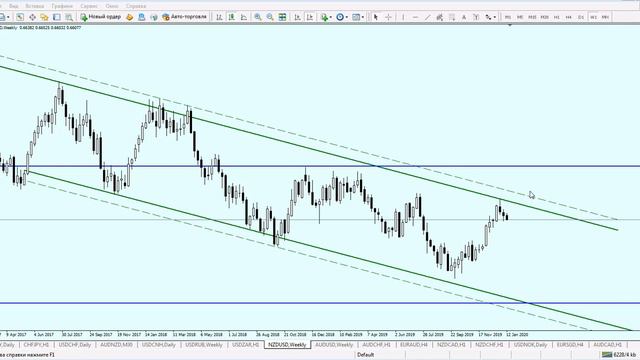
Task: Zoom in on the chart
Action: click(x=258, y=17)
